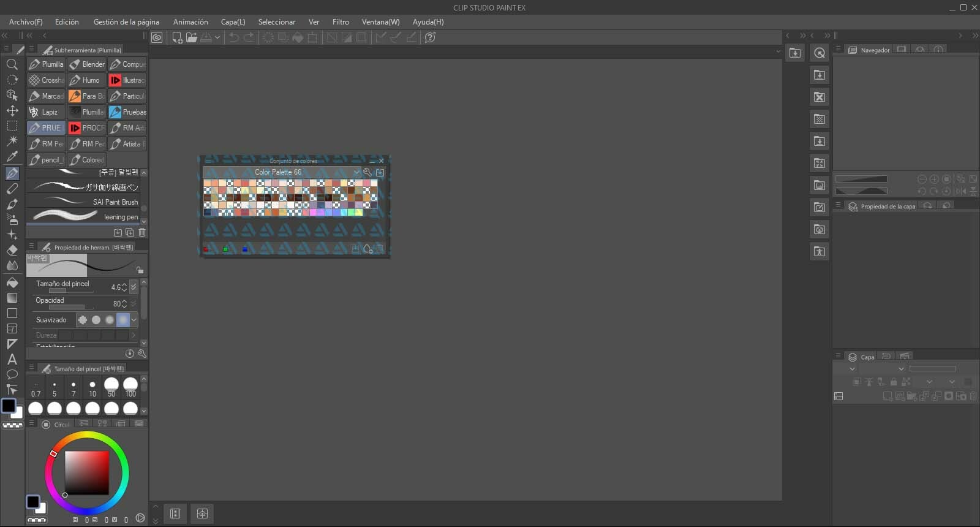The height and width of the screenshot is (527, 980).
Task: Expand the Dureza row arrow
Action: pos(134,335)
